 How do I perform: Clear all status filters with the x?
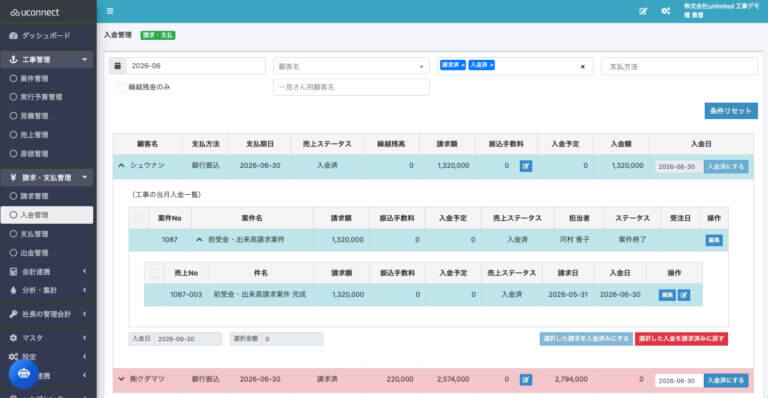(582, 67)
